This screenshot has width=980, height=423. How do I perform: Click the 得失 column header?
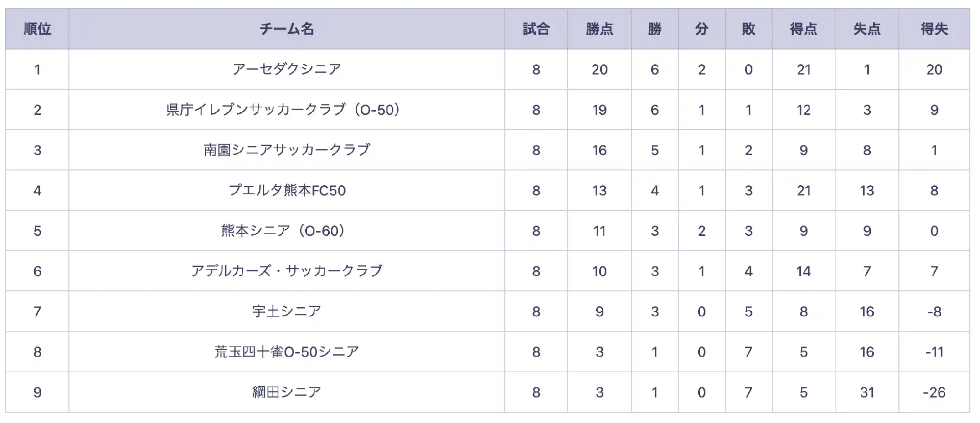pos(934,29)
